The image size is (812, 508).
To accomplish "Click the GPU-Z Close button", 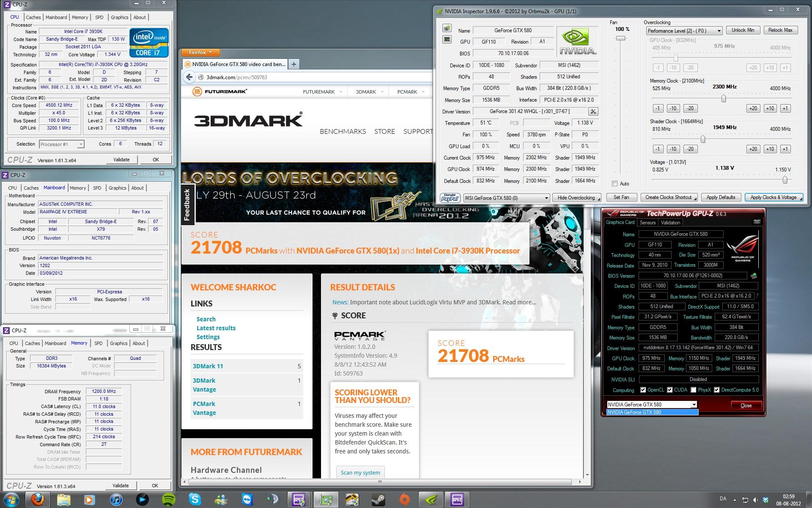I will tap(746, 405).
